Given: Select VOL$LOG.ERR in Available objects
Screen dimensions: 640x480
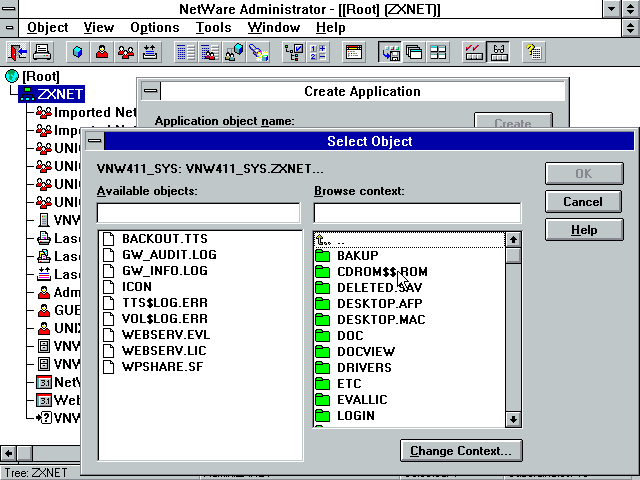Looking at the screenshot, I should [165, 318].
